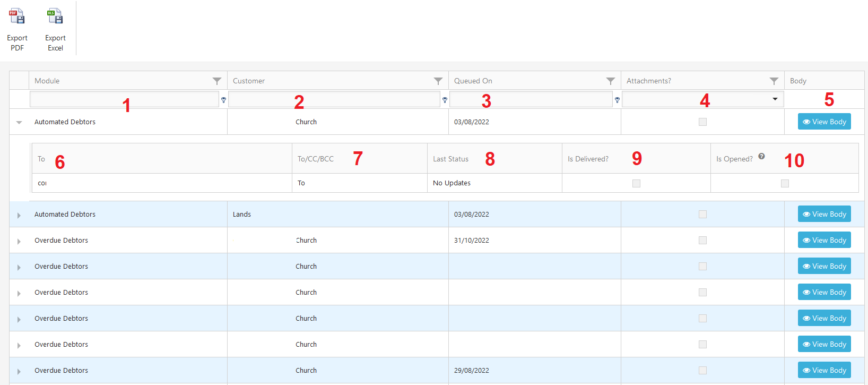View Body of the expanded Automated Debtors Church email
Viewport: 868px width, 385px height.
coord(824,122)
